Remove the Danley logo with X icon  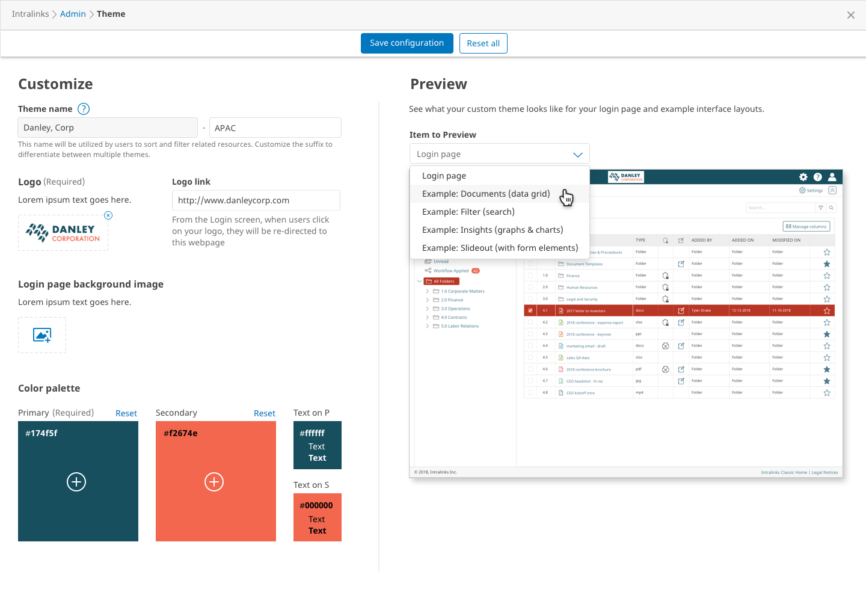(108, 215)
